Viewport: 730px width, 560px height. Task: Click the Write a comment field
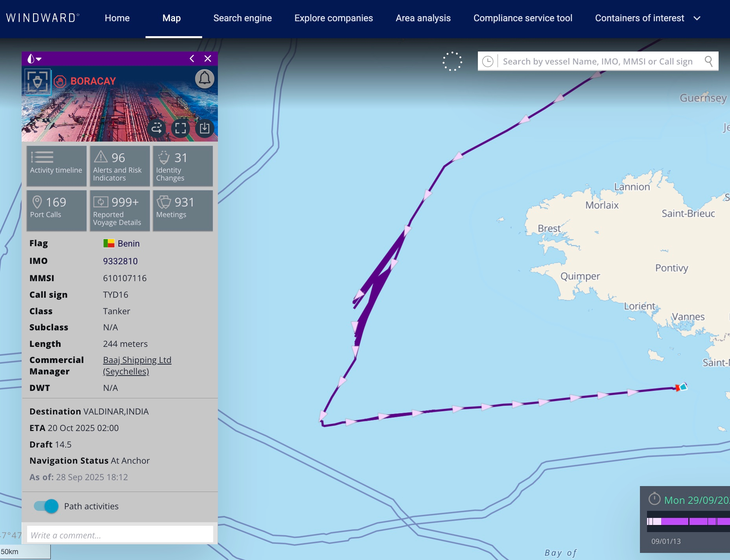click(120, 535)
